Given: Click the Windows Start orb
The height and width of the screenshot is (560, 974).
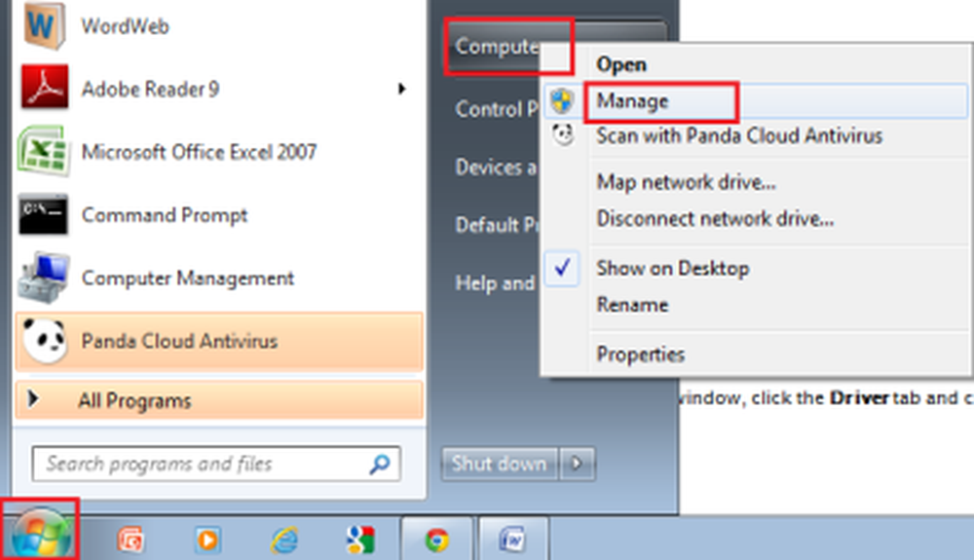Looking at the screenshot, I should tap(41, 534).
